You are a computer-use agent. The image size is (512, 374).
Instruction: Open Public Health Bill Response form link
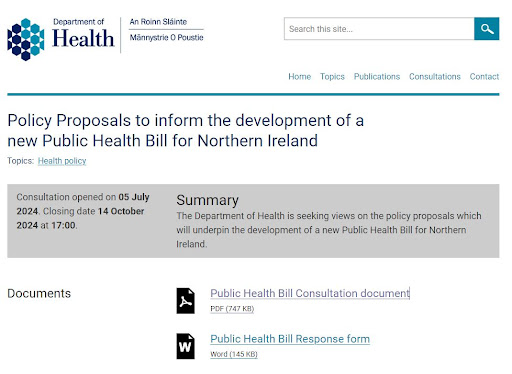pos(290,339)
